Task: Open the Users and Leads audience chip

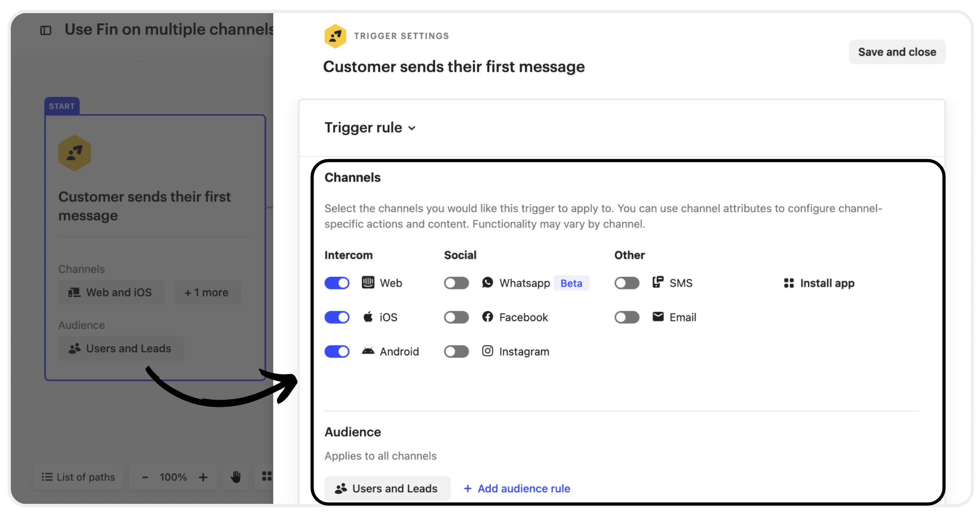Action: coord(387,489)
